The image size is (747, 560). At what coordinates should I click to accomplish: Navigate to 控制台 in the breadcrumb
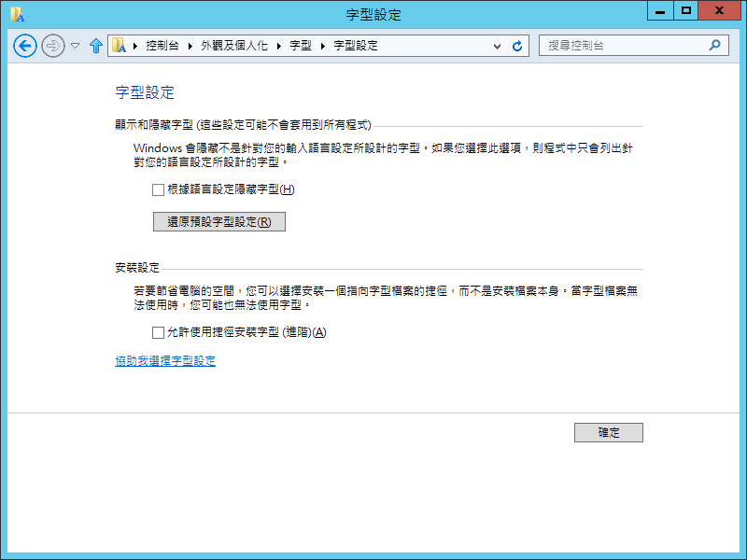[x=162, y=46]
